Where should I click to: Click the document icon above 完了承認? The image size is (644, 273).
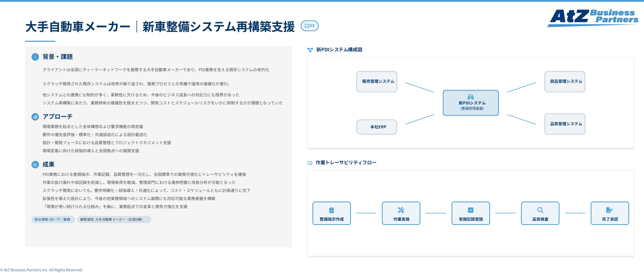pyautogui.click(x=610, y=210)
